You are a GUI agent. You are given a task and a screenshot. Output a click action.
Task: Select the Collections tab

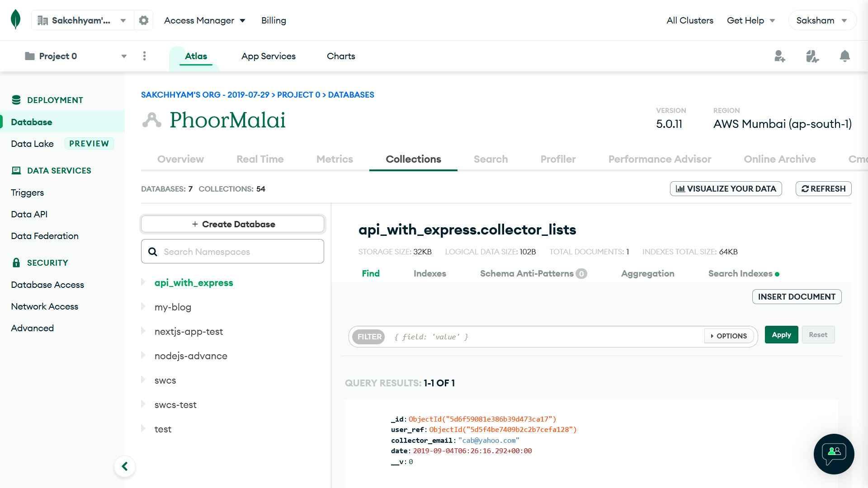(413, 159)
